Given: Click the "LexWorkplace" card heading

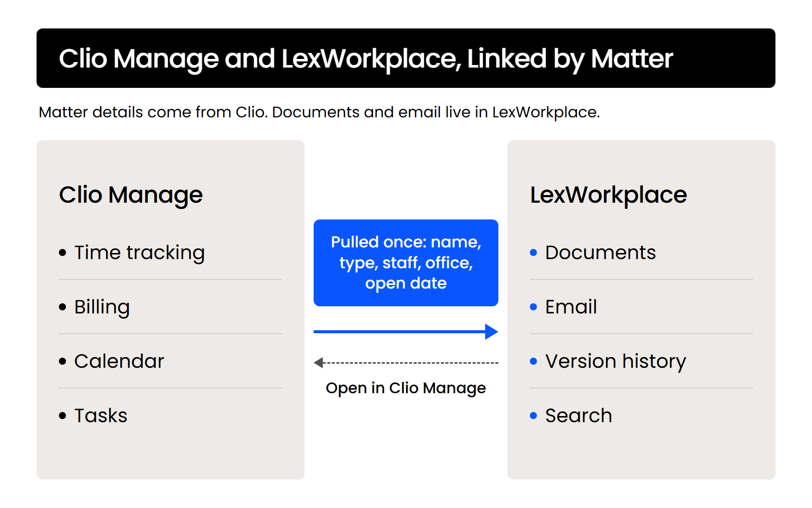Looking at the screenshot, I should [608, 195].
